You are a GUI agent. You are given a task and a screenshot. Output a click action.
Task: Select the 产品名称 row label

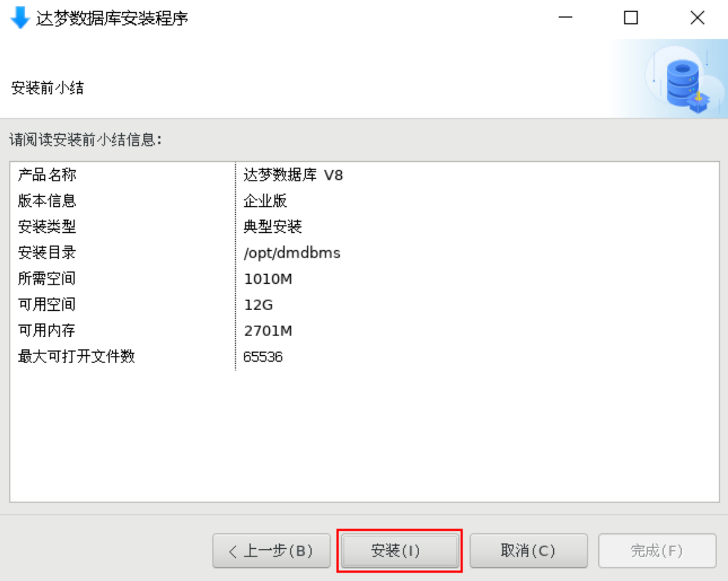coord(47,175)
